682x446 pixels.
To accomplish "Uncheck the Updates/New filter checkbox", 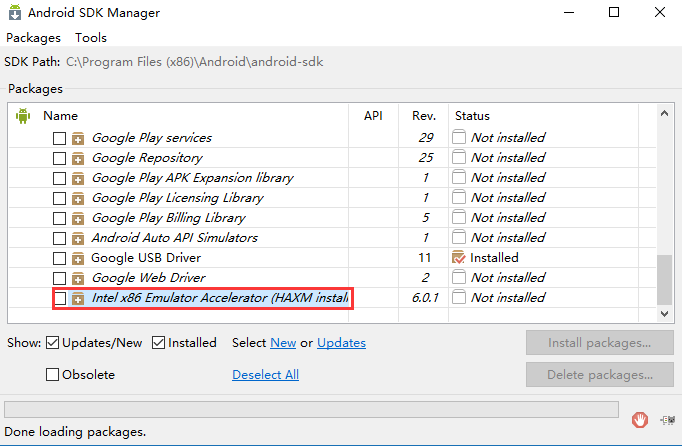I will (x=52, y=343).
